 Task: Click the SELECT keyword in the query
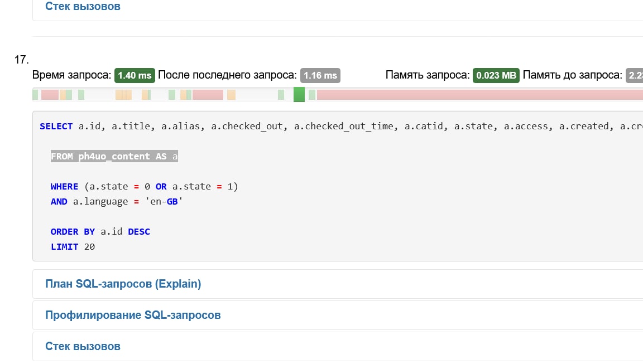pyautogui.click(x=56, y=127)
